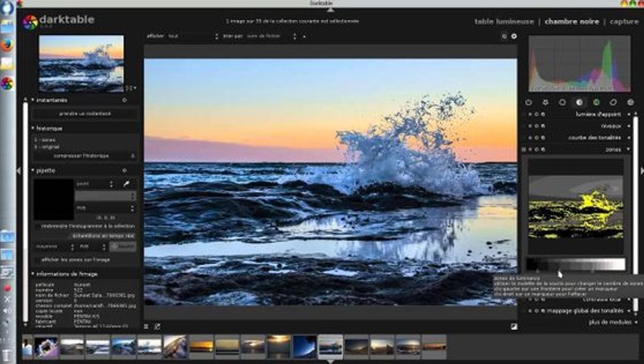Click prendre un instantané button
644x364 pixels.
pos(85,114)
